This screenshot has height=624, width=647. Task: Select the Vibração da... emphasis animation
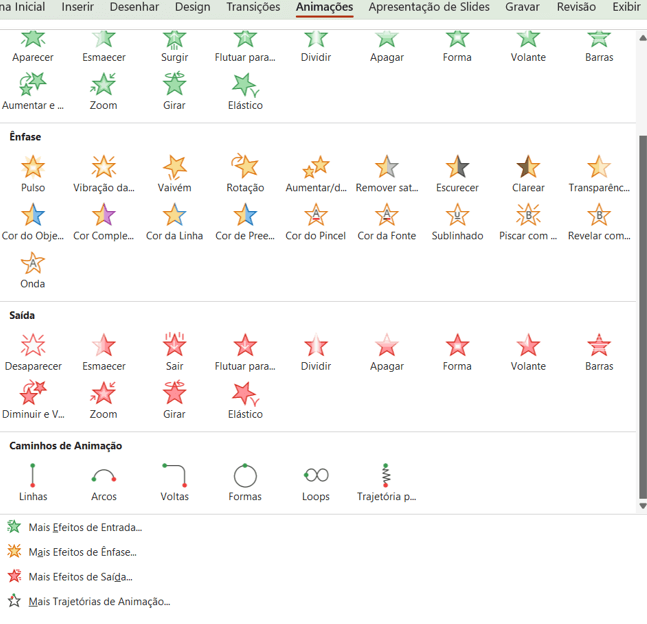tap(104, 174)
